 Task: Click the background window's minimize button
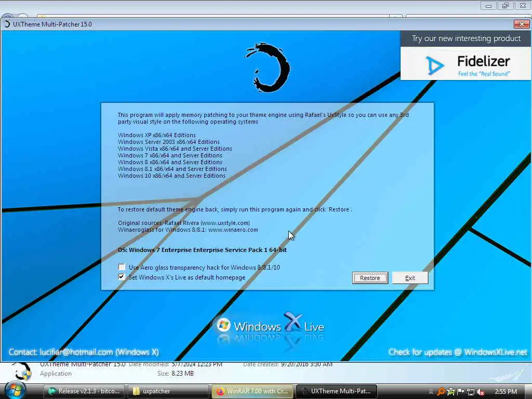pyautogui.click(x=488, y=5)
